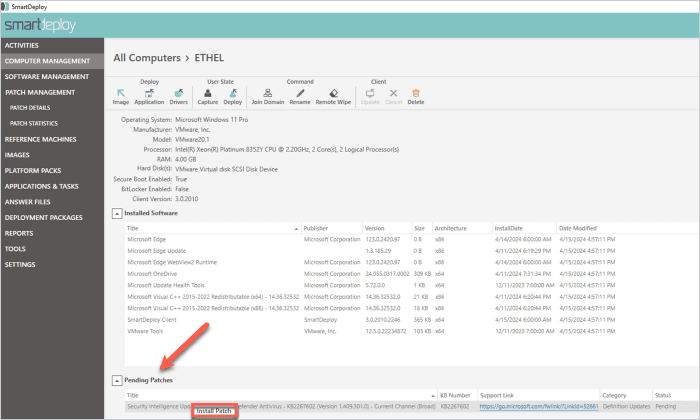The image size is (700, 420).
Task: Collapse the Pending Patches section
Action: [x=117, y=381]
